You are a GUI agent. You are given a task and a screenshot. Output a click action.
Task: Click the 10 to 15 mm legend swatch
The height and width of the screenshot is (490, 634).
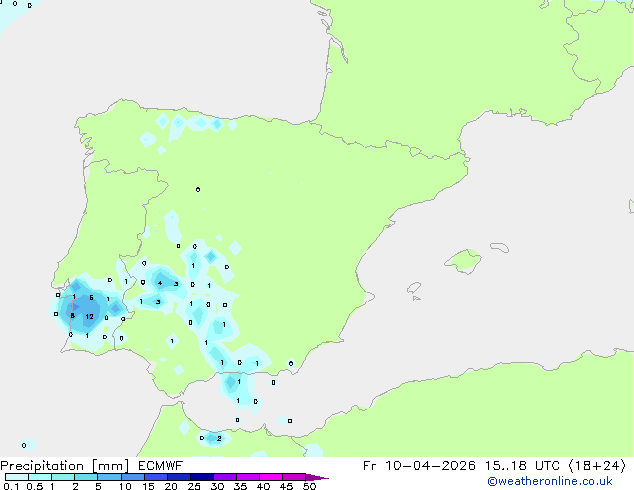point(132,477)
